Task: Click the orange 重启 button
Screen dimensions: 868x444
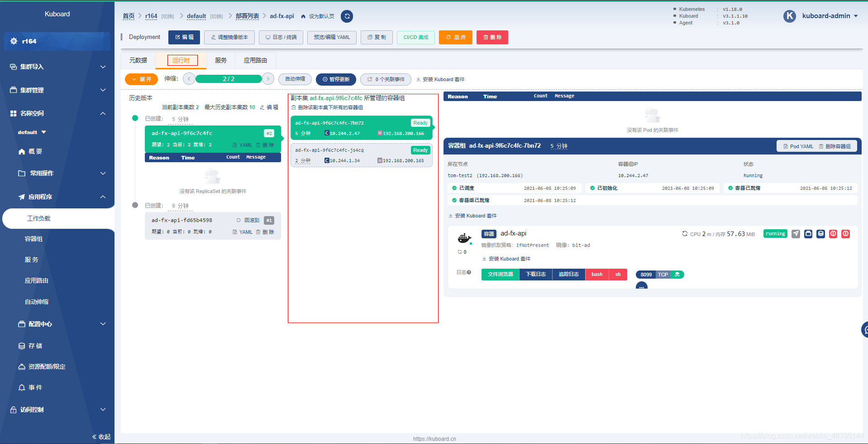Action: click(x=456, y=37)
